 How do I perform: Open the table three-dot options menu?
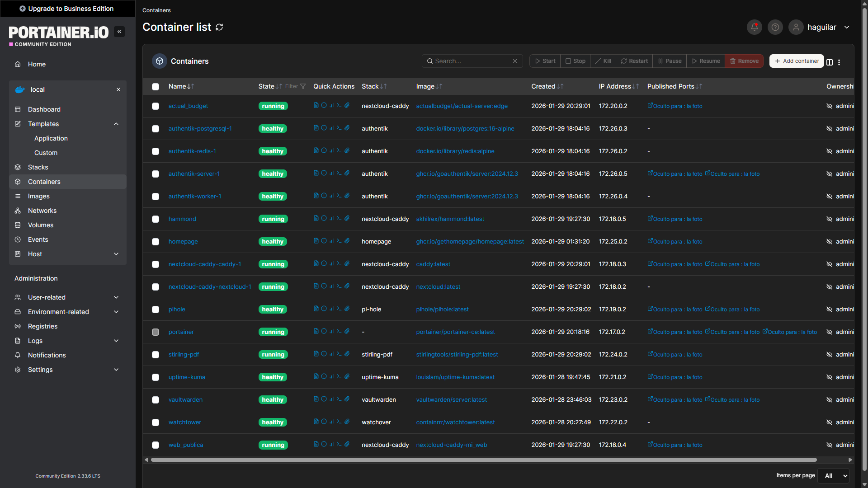coord(839,62)
